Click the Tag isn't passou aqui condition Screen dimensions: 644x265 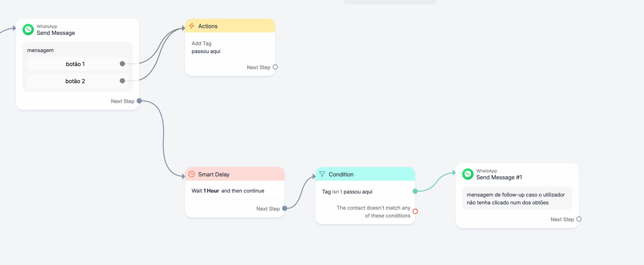(x=347, y=192)
